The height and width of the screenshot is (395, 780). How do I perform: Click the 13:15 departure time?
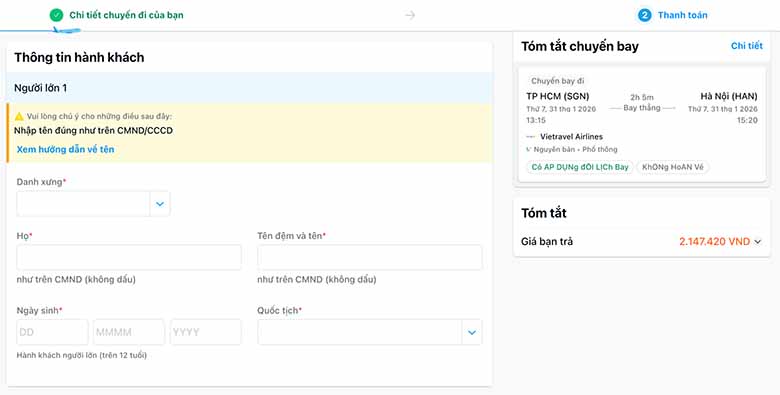pos(536,120)
